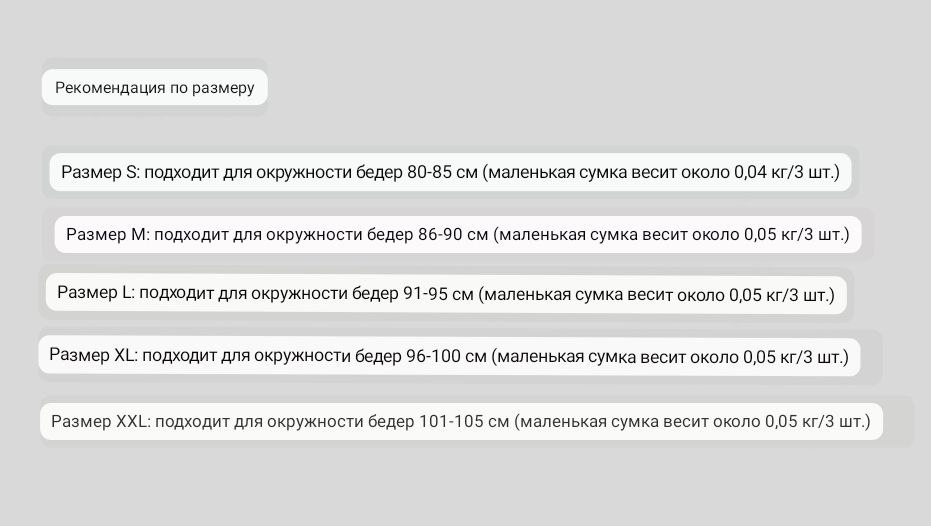Viewport: 931px width, 526px height.
Task: Click the 'Рекомендация по размеру' heading pill
Action: (x=154, y=87)
